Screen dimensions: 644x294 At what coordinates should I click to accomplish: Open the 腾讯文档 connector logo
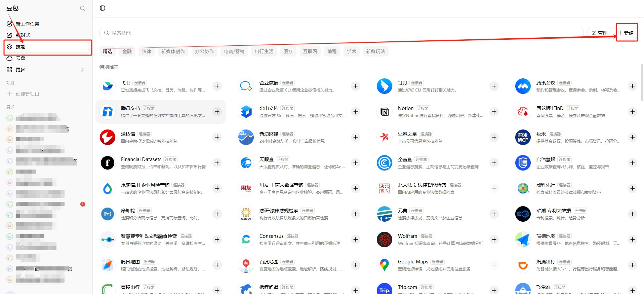[x=108, y=112]
